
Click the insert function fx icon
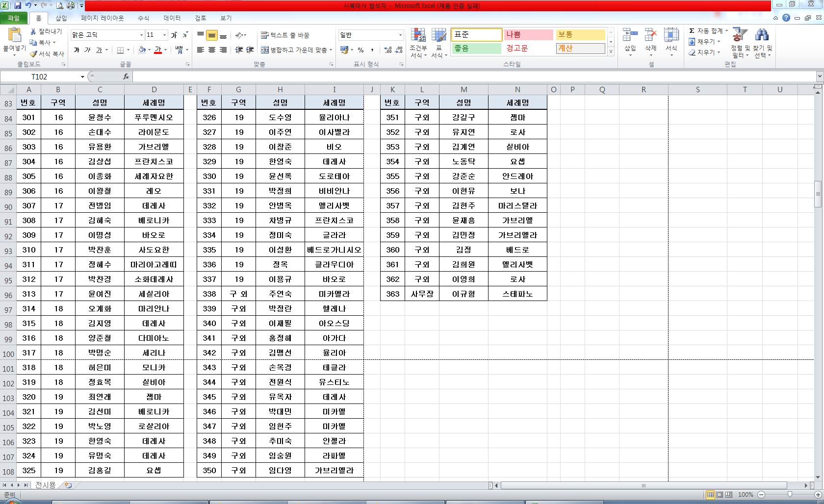click(x=126, y=76)
